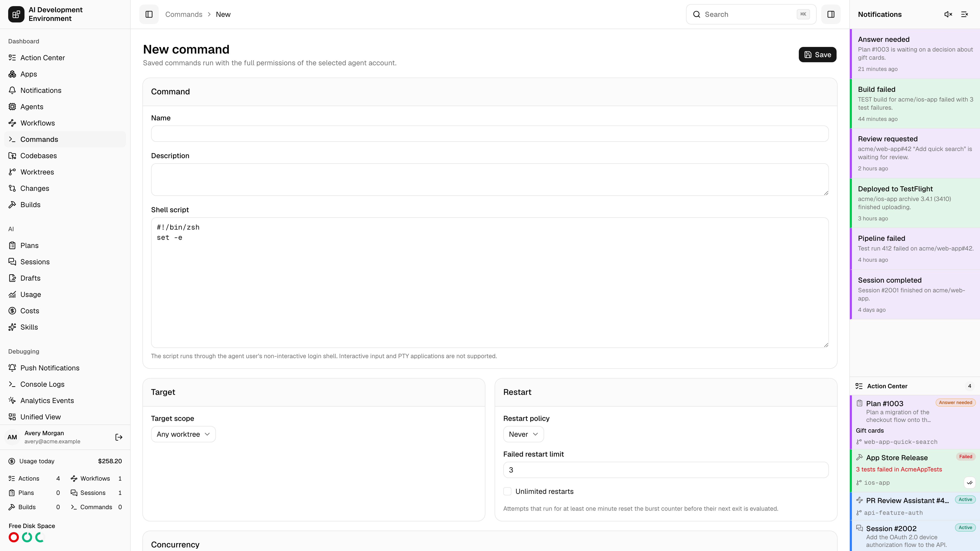This screenshot has width=980, height=551.
Task: Open Apps in sidebar
Action: [65, 74]
